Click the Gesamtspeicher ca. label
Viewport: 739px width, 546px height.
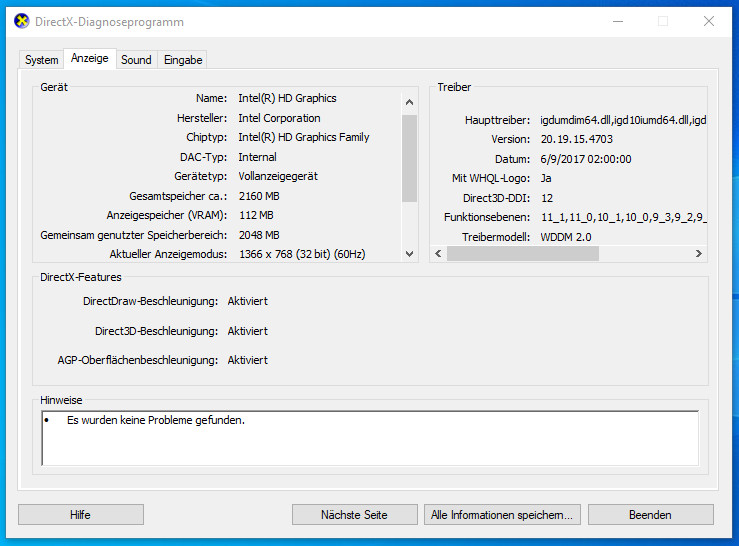pos(178,196)
